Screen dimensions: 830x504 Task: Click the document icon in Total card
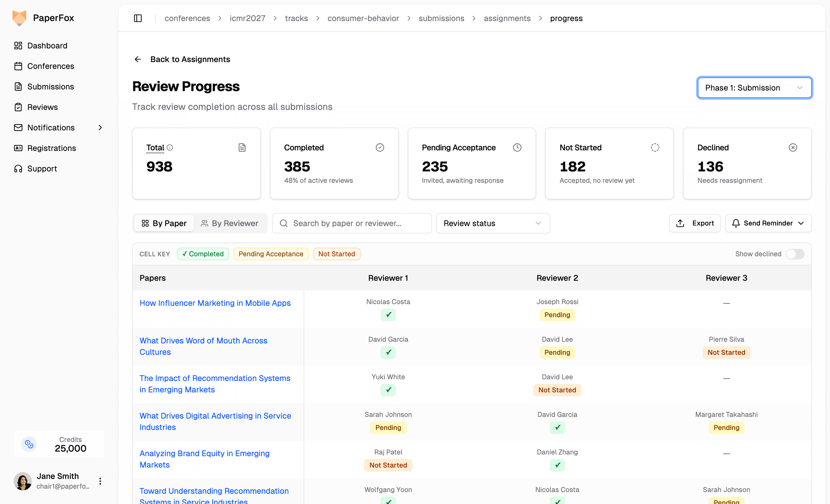point(242,147)
